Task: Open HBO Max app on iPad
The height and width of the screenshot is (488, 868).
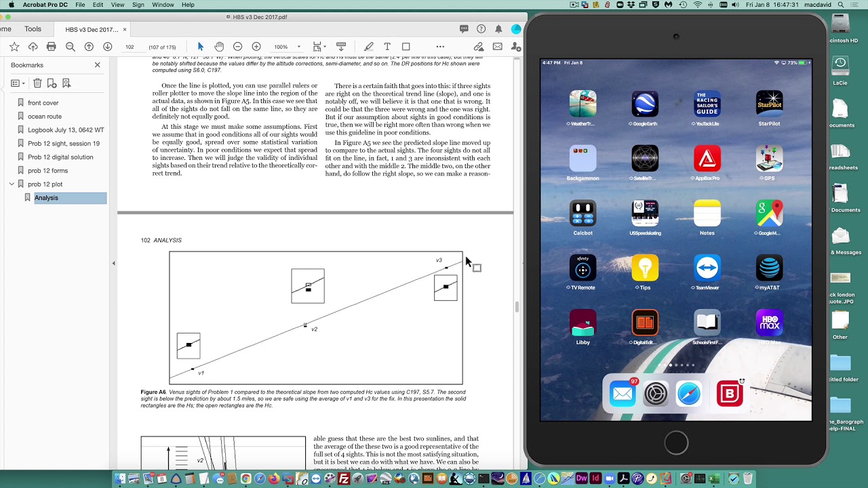Action: pyautogui.click(x=769, y=323)
